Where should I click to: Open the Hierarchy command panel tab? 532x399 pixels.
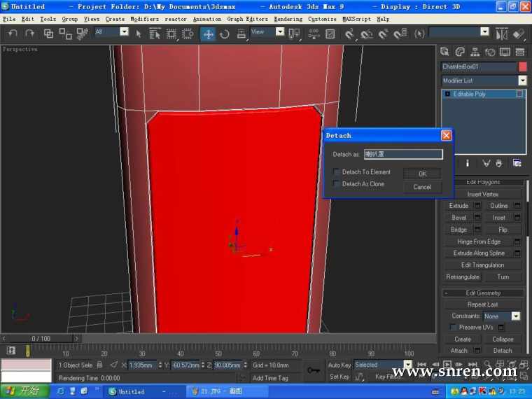(475, 52)
